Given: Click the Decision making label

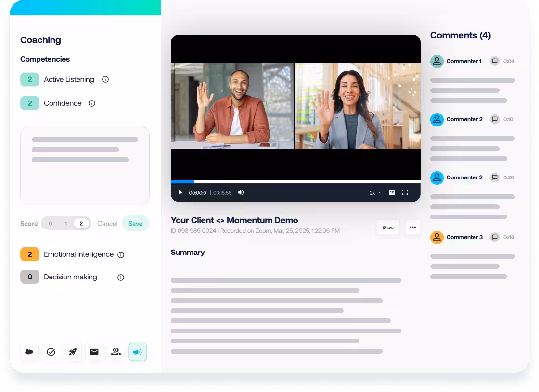Looking at the screenshot, I should (70, 277).
